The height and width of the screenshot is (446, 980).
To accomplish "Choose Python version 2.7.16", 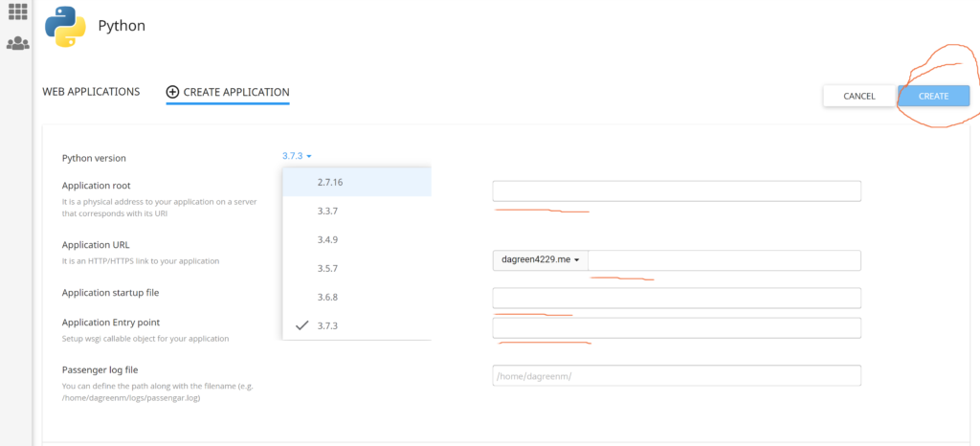I will click(x=357, y=183).
